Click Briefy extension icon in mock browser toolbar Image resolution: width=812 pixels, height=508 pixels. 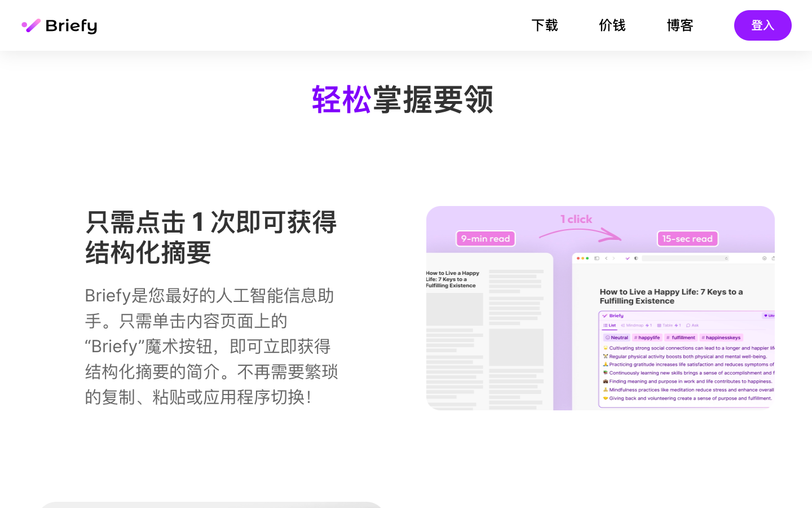tap(628, 259)
